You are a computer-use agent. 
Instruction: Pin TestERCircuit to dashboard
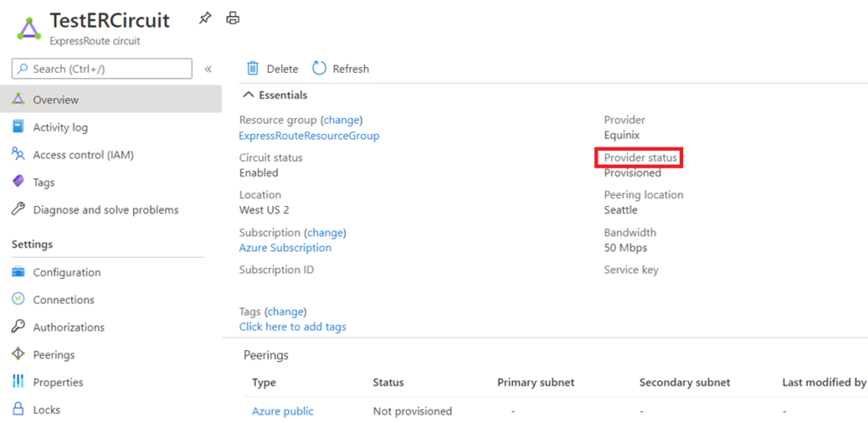click(x=205, y=19)
